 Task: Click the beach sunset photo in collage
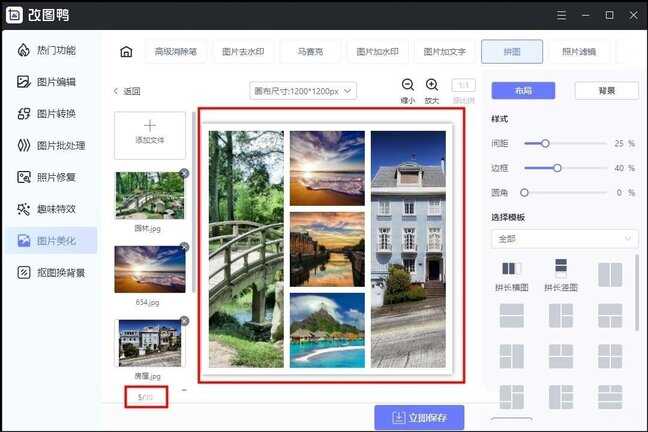point(327,168)
